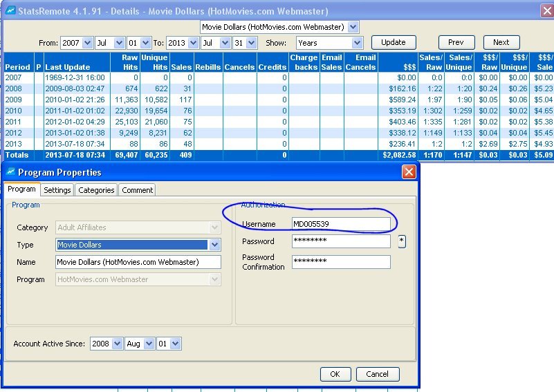Cancel the Program Properties dialog
554x392 pixels.
378,374
